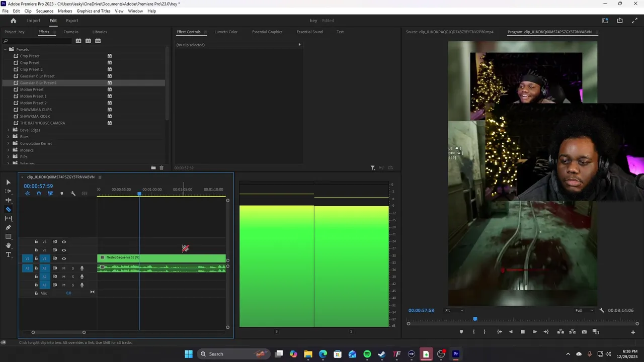Switch to the Lumetri Color tab

226,32
